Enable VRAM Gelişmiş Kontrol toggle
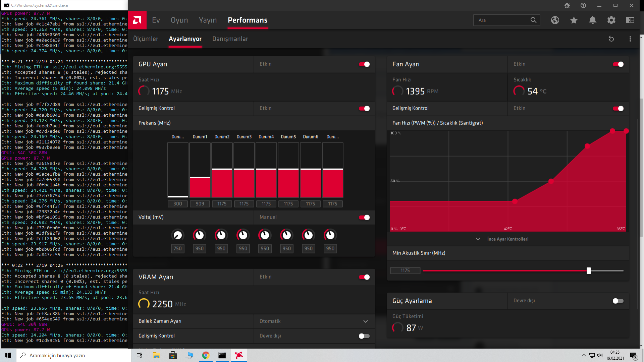Image resolution: width=644 pixels, height=362 pixels. click(x=364, y=336)
